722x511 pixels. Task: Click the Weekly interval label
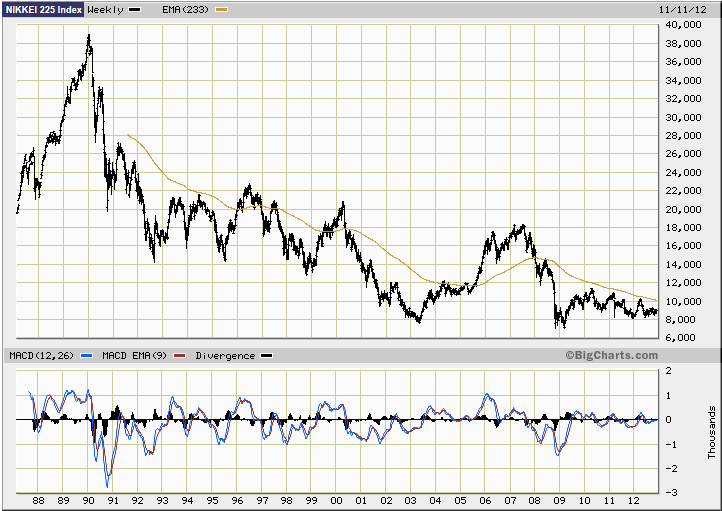[x=105, y=10]
